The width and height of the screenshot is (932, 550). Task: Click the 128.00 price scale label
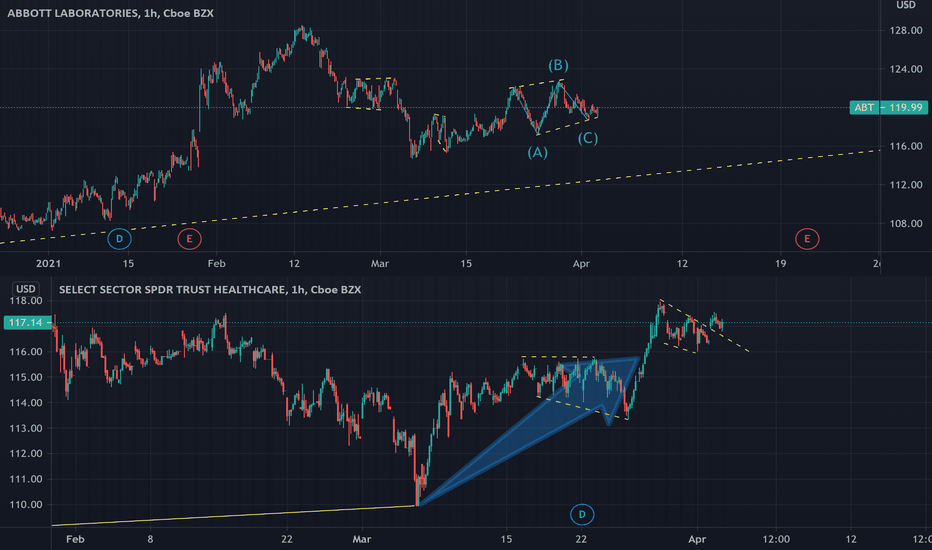point(906,30)
